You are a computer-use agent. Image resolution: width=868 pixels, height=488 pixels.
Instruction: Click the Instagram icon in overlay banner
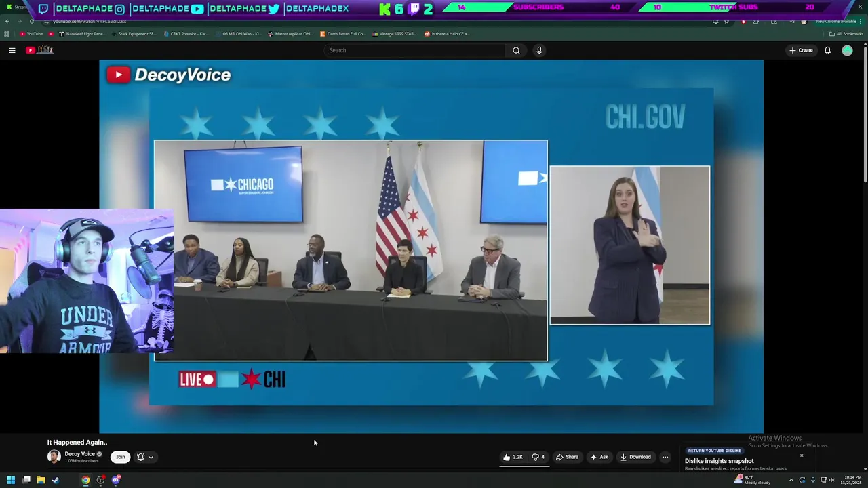(120, 9)
